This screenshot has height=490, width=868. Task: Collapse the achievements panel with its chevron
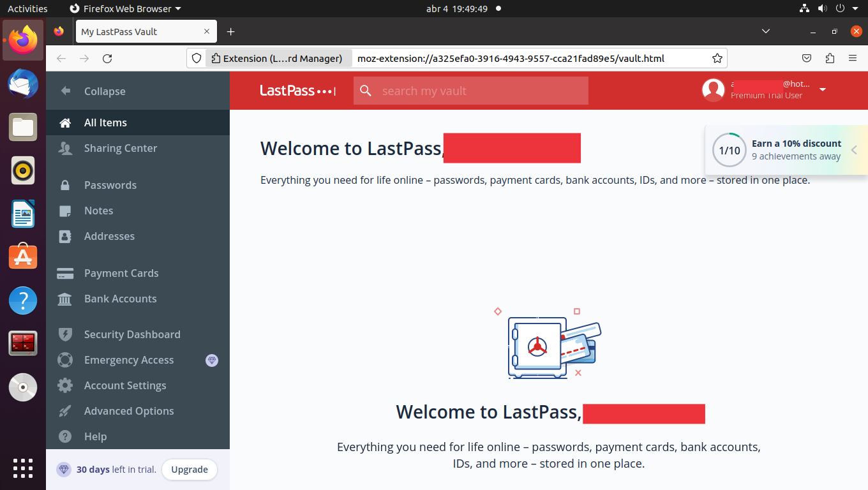[854, 150]
